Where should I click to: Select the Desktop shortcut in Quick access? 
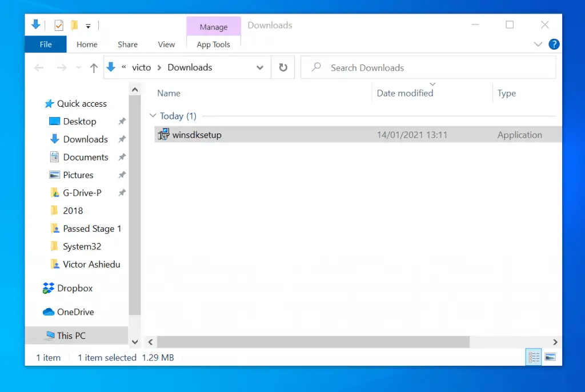[x=79, y=121]
